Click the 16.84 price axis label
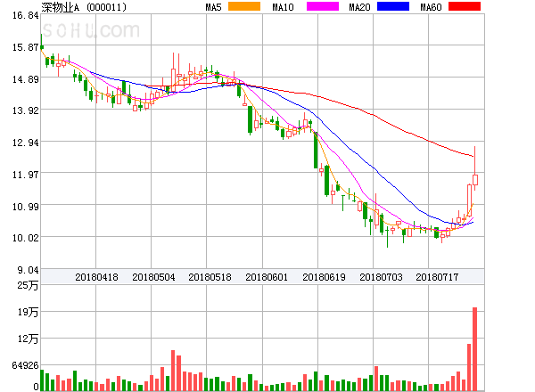535x392 pixels. (25, 15)
